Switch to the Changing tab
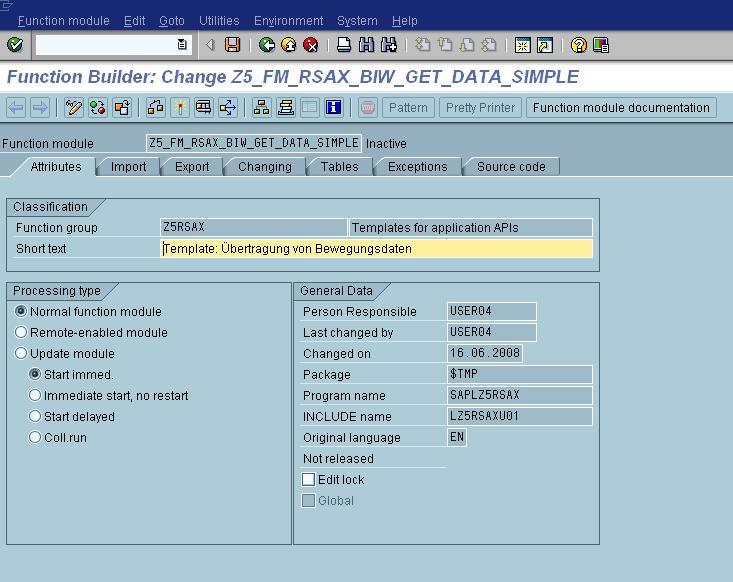The width and height of the screenshot is (733, 582). (x=265, y=167)
